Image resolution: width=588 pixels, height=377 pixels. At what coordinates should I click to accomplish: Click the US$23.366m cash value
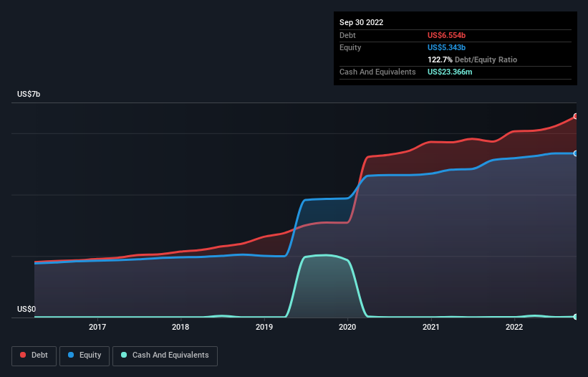pos(450,72)
